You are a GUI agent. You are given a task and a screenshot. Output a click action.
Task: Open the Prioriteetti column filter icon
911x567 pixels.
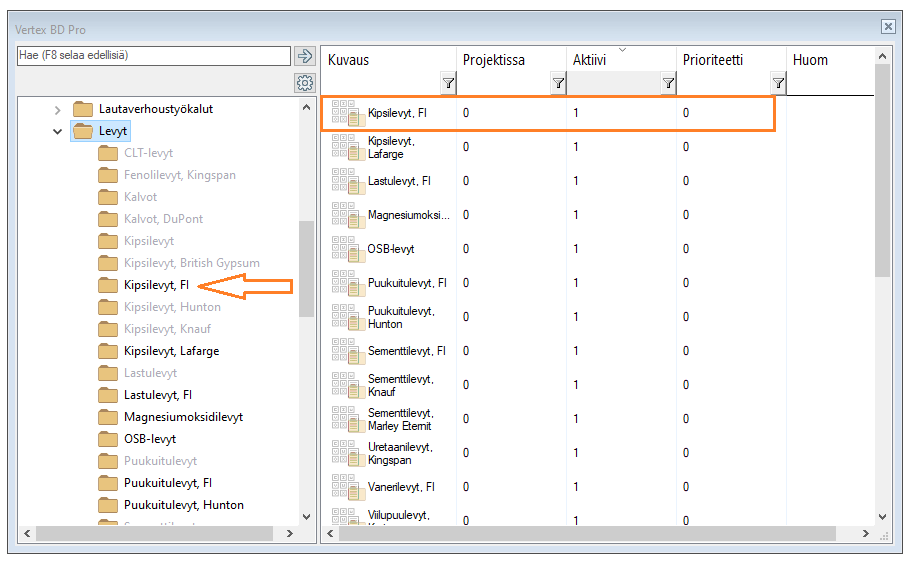click(x=778, y=85)
